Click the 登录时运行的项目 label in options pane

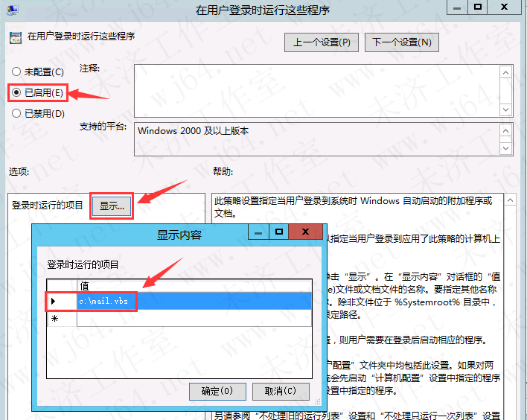pos(48,205)
